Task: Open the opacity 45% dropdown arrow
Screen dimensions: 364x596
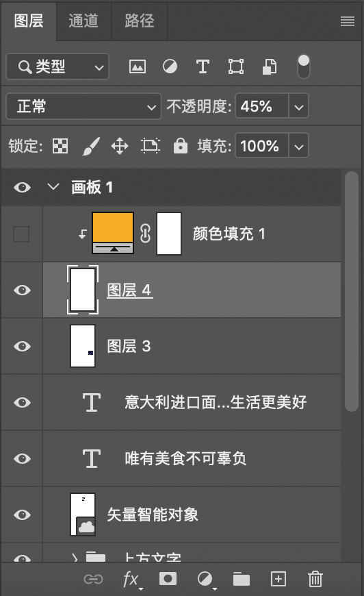Action: coord(299,106)
